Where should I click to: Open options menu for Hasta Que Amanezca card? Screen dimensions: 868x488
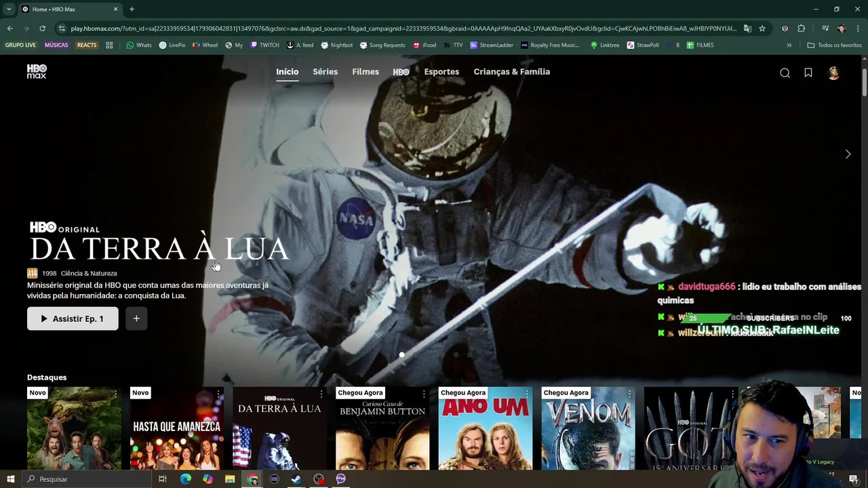[218, 393]
